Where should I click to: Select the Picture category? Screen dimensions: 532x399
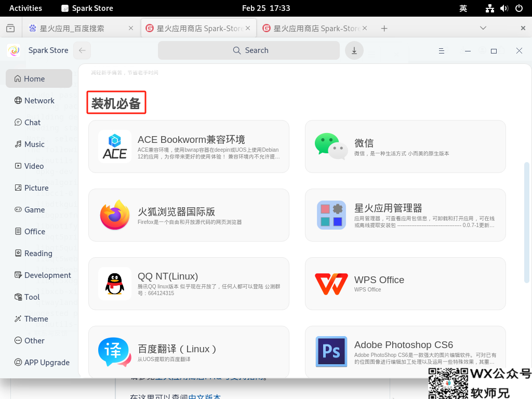point(39,188)
